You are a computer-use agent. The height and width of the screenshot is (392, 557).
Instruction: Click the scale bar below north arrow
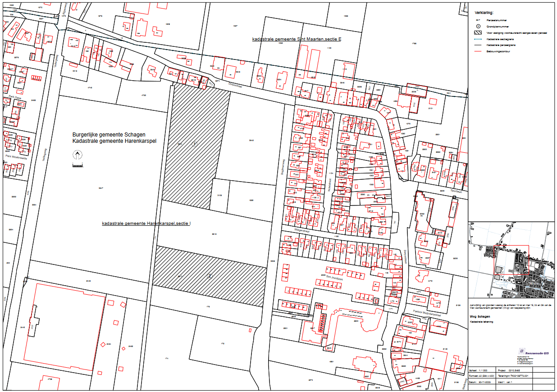tap(78, 165)
